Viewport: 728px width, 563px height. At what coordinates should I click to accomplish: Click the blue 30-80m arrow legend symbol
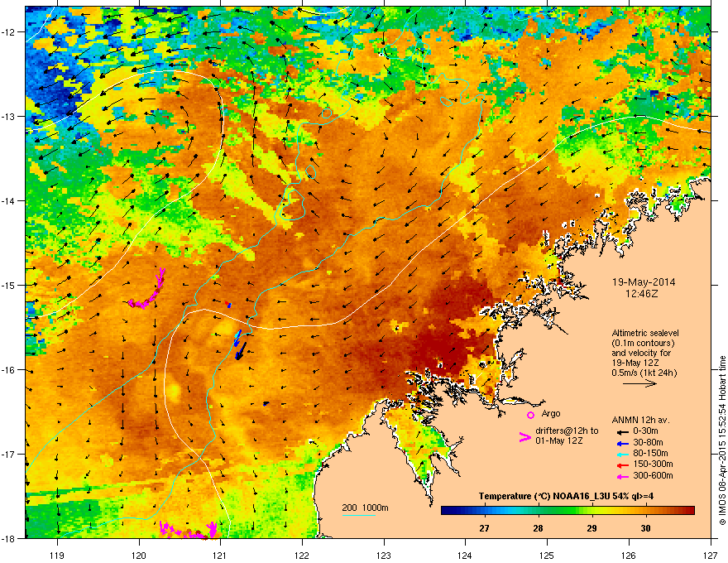coord(622,443)
